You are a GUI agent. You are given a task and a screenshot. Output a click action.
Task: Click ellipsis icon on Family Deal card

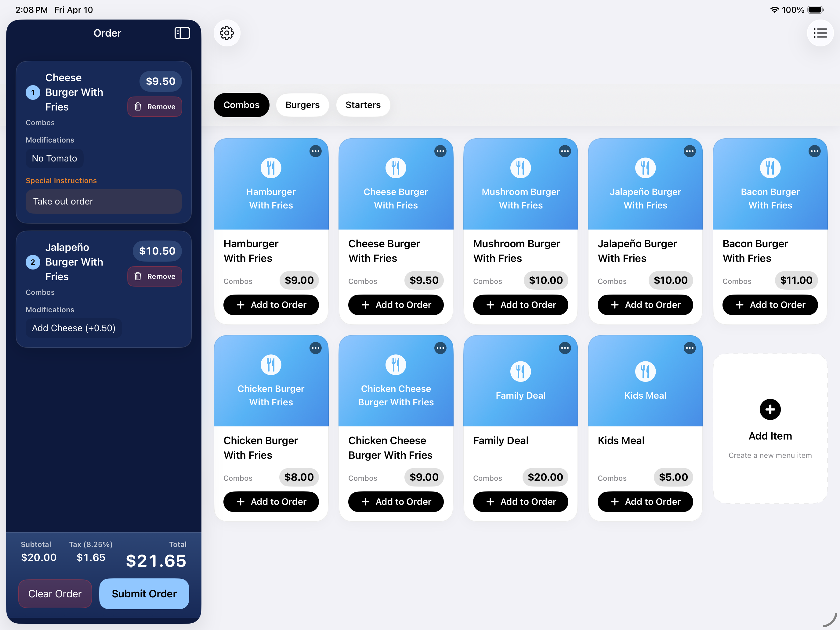click(565, 348)
